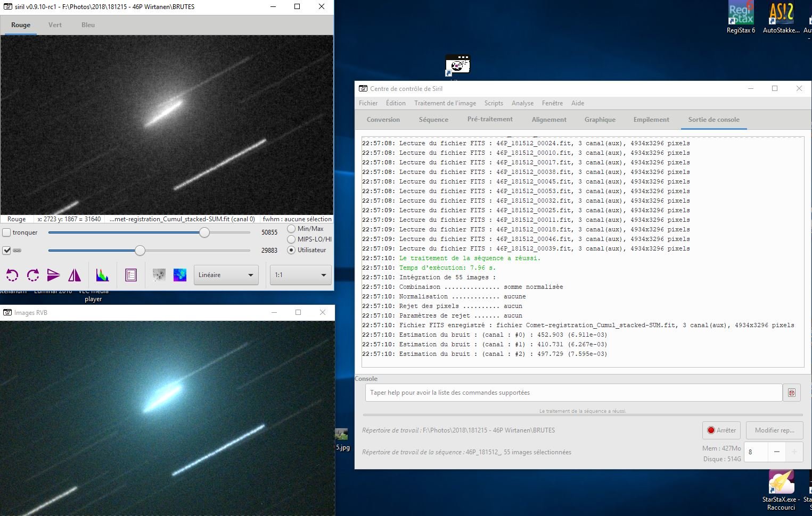Toggle negative view star-field icon

click(159, 275)
